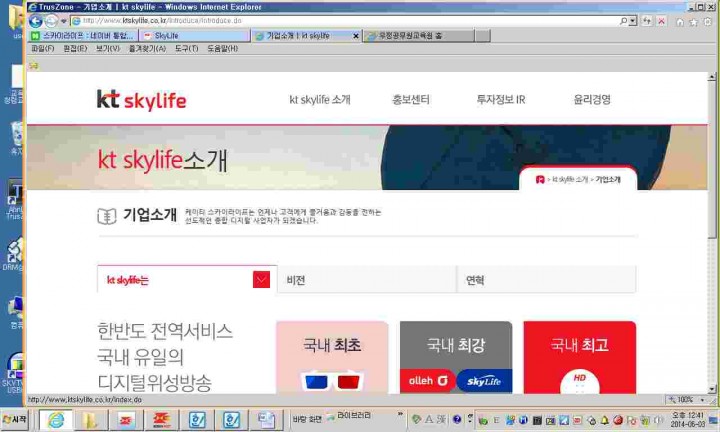This screenshot has width=720, height=432.
Task: Click the 국내 최고 HD card
Action: tap(579, 358)
